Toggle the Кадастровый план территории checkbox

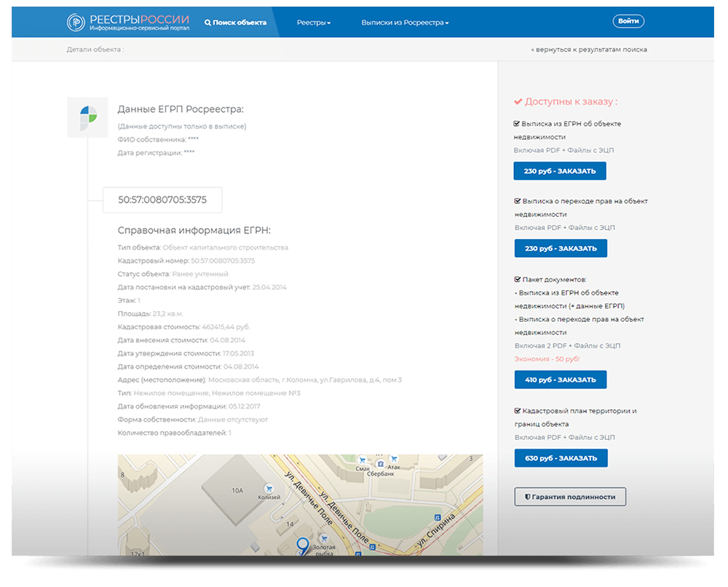pyautogui.click(x=518, y=411)
